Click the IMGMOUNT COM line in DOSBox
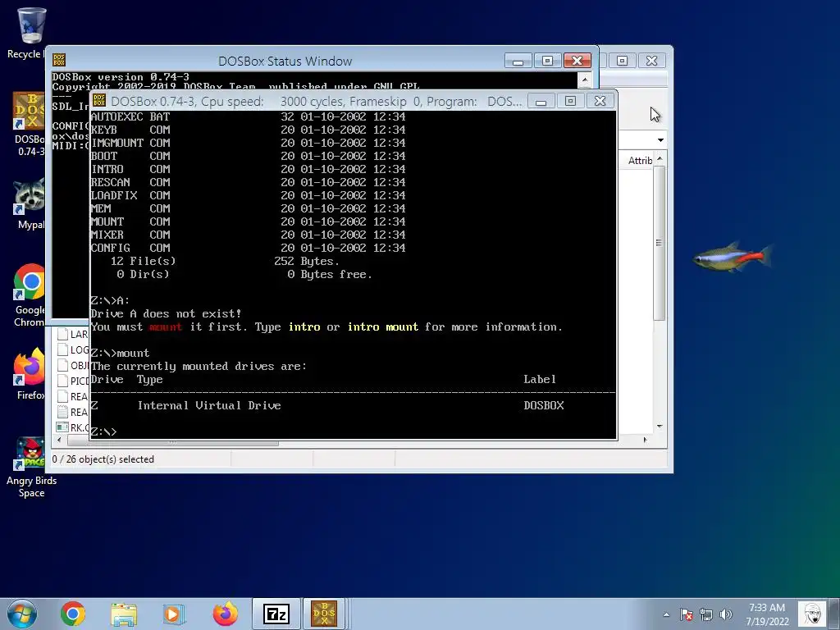840x630 pixels. [x=248, y=143]
